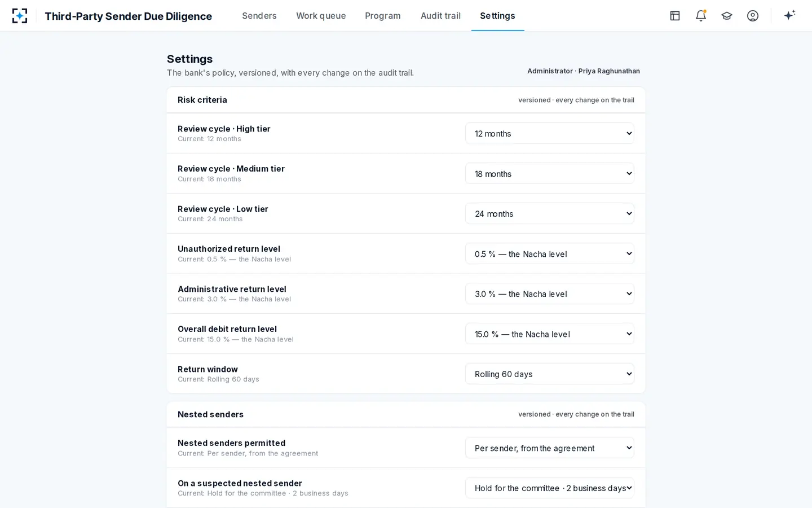The height and width of the screenshot is (508, 812).
Task: Open the Low tier review cycle dropdown
Action: tap(550, 213)
